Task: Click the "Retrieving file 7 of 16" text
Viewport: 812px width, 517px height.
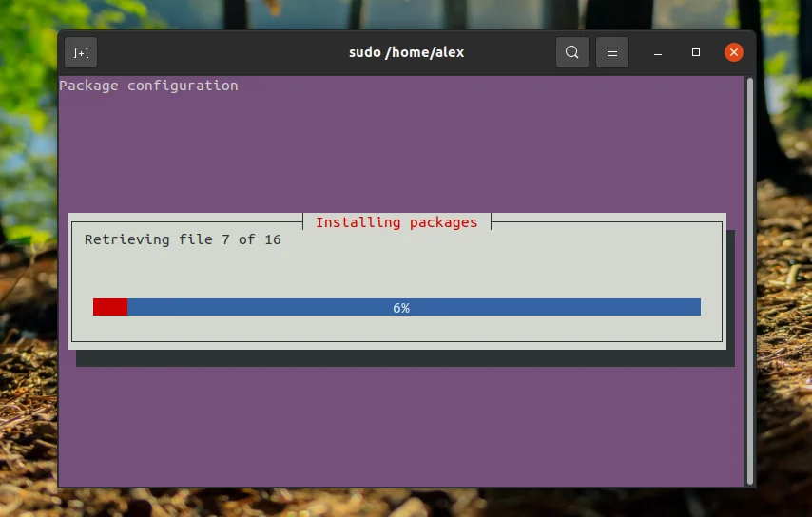Action: tap(183, 239)
